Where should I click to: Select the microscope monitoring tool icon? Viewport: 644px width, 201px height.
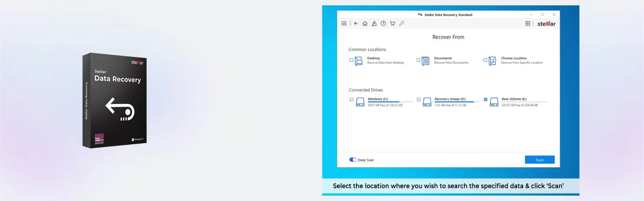pos(374,23)
